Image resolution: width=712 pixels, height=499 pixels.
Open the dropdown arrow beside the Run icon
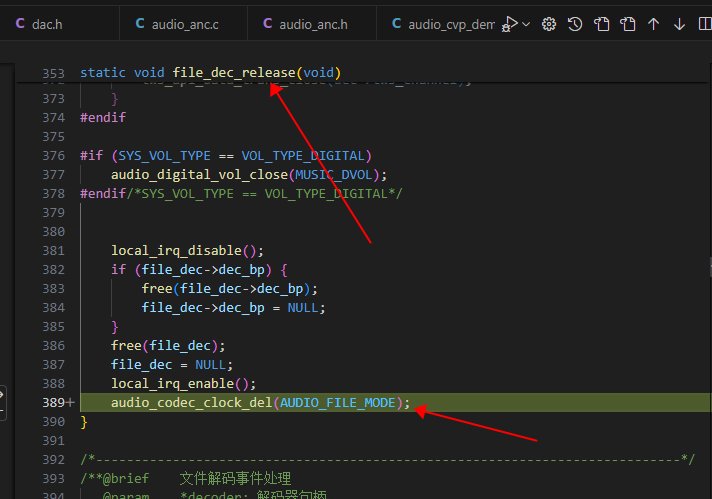click(526, 24)
